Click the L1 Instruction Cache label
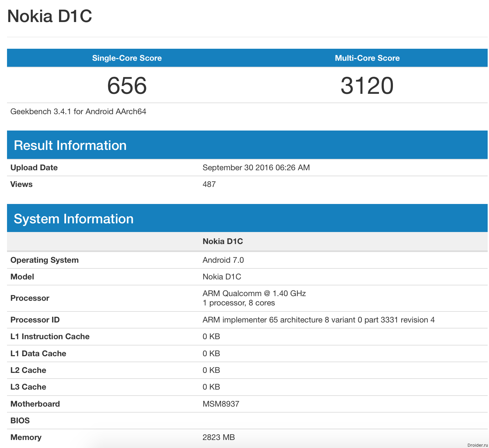Viewport: 489px width, 448px height. (x=50, y=337)
